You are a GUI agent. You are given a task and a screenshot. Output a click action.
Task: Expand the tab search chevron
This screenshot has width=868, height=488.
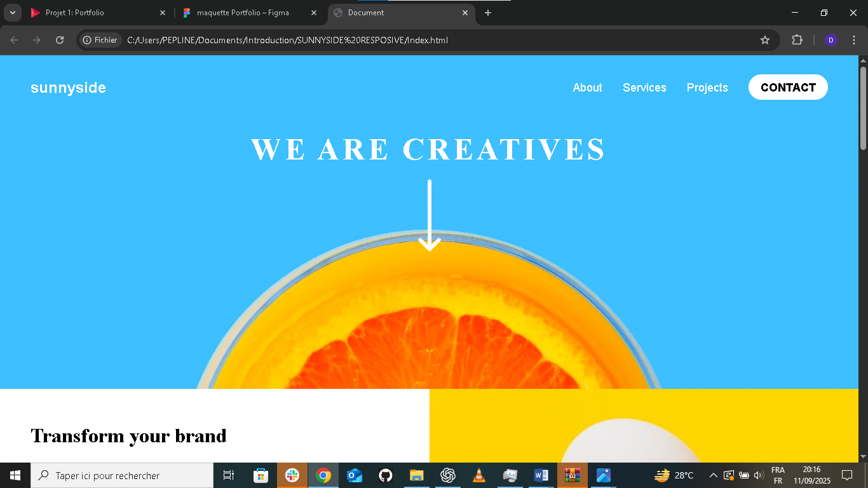[12, 13]
